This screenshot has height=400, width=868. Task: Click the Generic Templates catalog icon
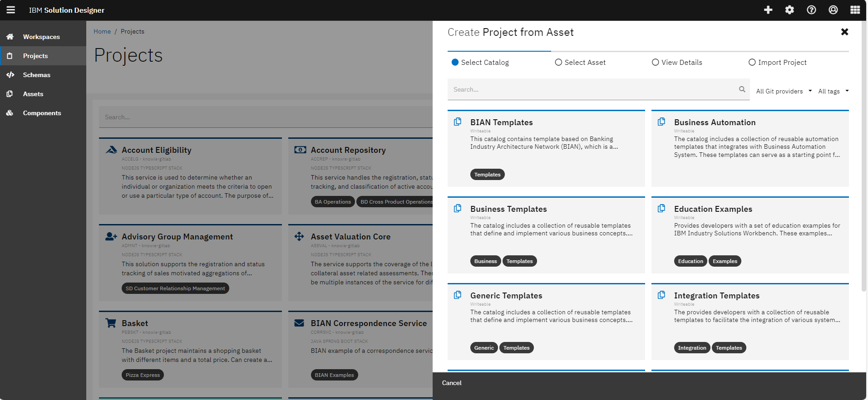458,295
